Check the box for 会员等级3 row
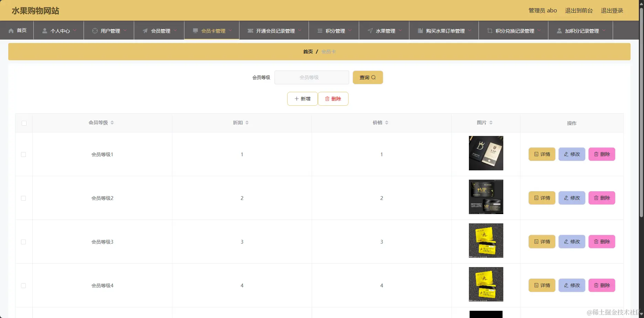 coord(23,242)
